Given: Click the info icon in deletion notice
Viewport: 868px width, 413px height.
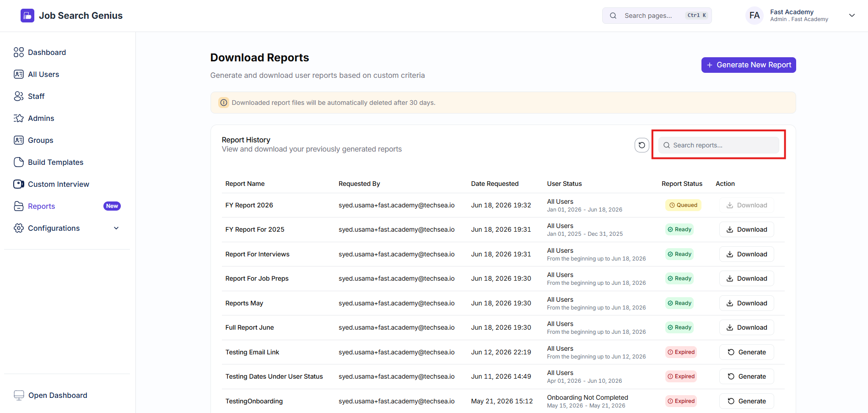Looking at the screenshot, I should pyautogui.click(x=224, y=103).
